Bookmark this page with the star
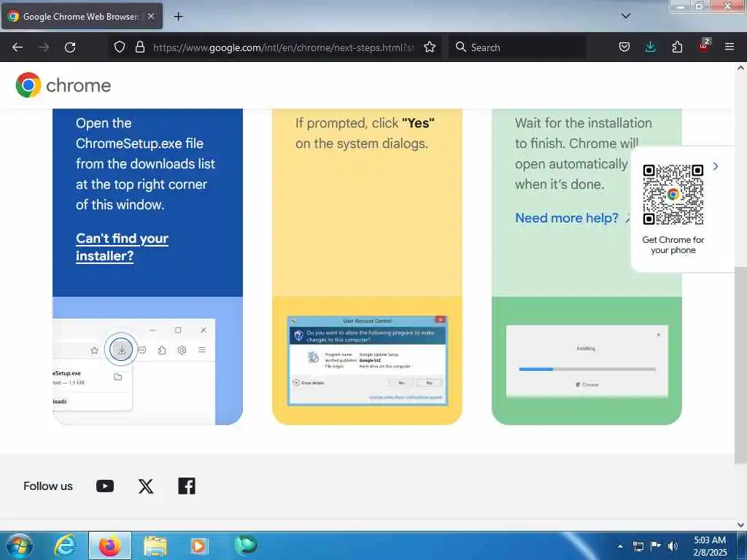The image size is (747, 560). pos(430,47)
